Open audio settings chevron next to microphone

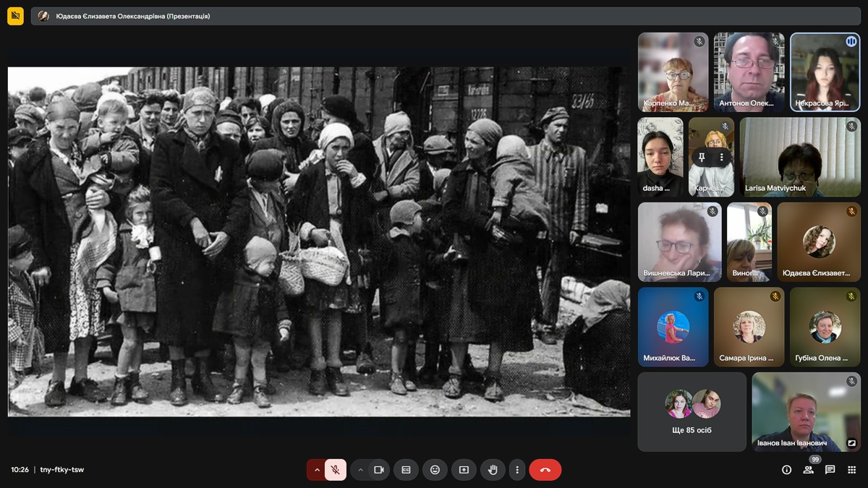(317, 470)
